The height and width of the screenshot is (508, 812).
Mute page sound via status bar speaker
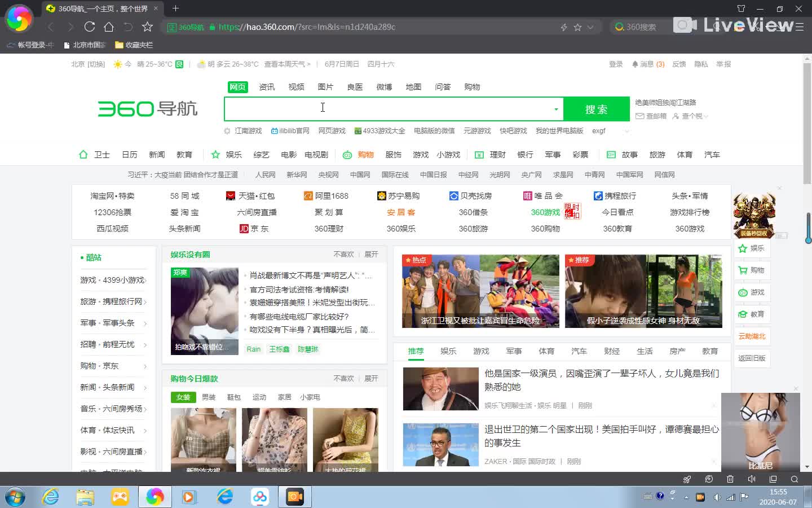coord(751,479)
